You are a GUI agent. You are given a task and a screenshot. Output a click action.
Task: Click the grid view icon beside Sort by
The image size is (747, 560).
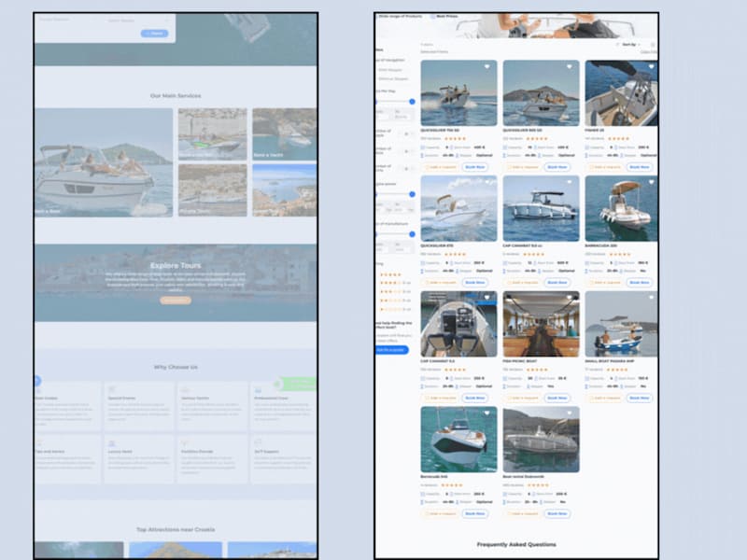[x=653, y=44]
